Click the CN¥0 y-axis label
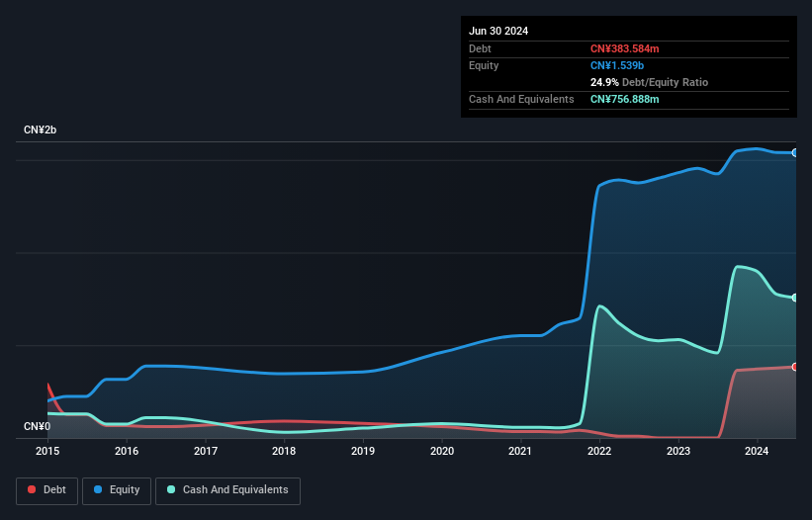This screenshot has height=520, width=812. coord(38,426)
